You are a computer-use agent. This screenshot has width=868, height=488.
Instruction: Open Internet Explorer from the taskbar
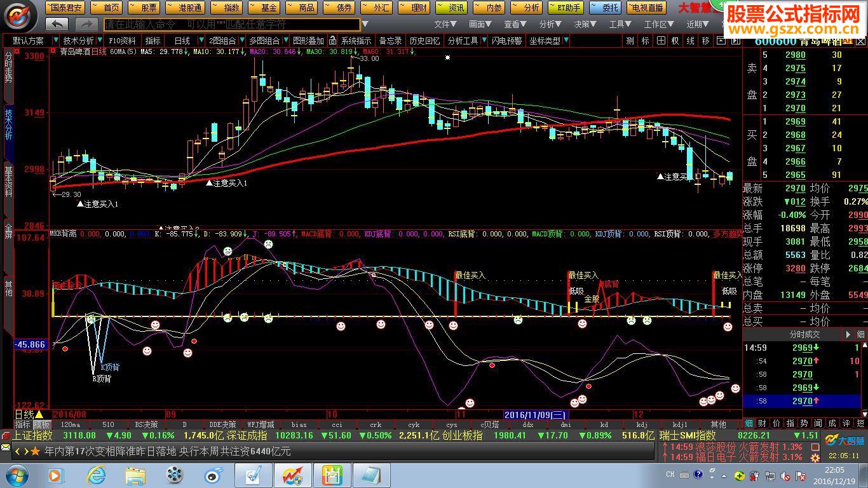(96, 475)
